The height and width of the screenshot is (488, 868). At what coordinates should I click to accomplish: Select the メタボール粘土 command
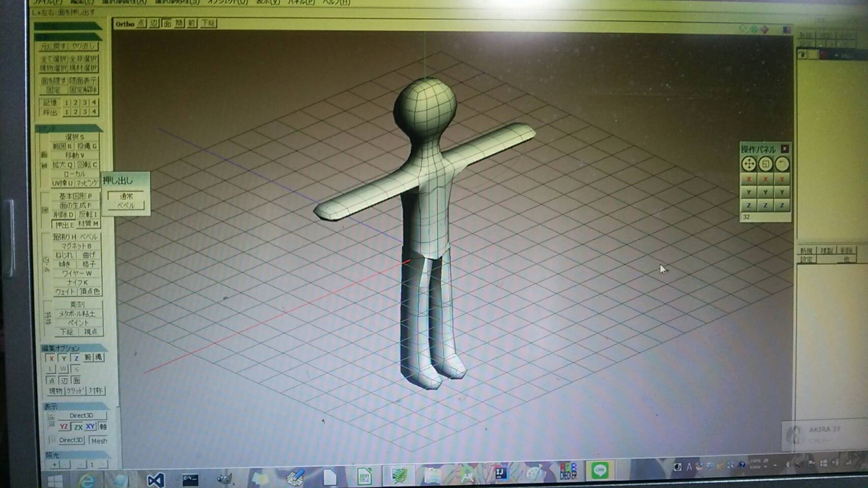click(77, 314)
